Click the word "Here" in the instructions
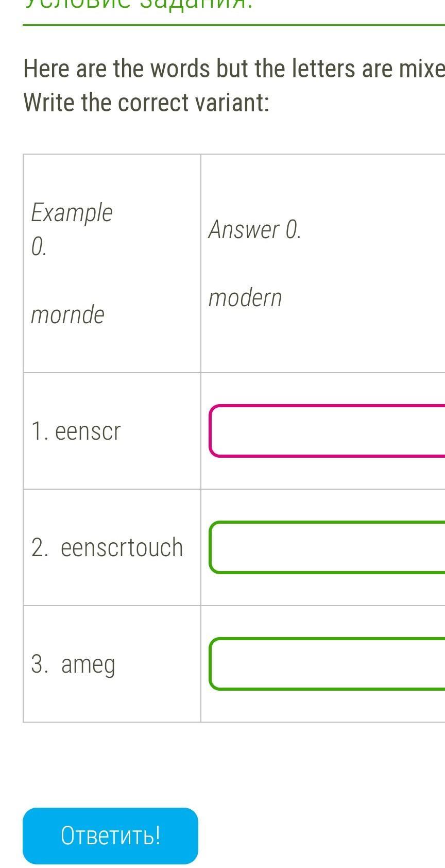 (x=47, y=69)
